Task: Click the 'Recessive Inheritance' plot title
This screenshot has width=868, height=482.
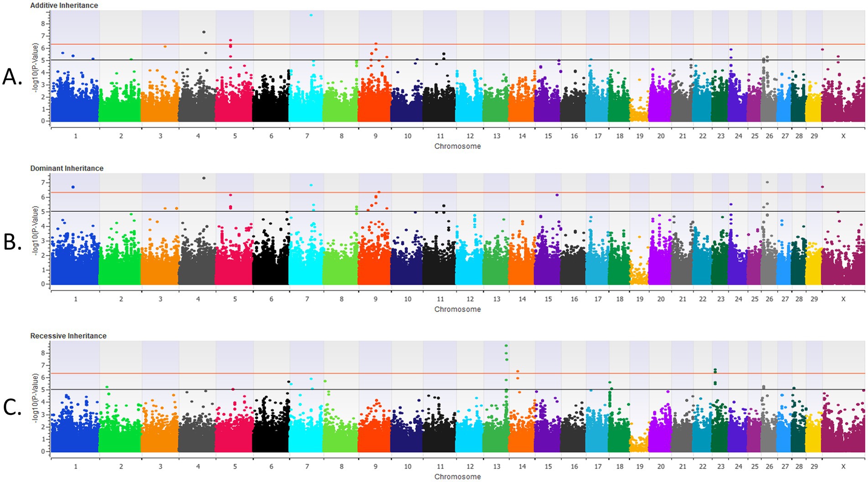Action: coord(68,336)
